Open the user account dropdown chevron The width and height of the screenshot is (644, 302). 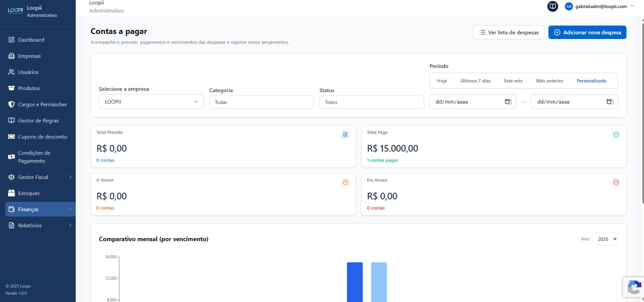point(632,6)
